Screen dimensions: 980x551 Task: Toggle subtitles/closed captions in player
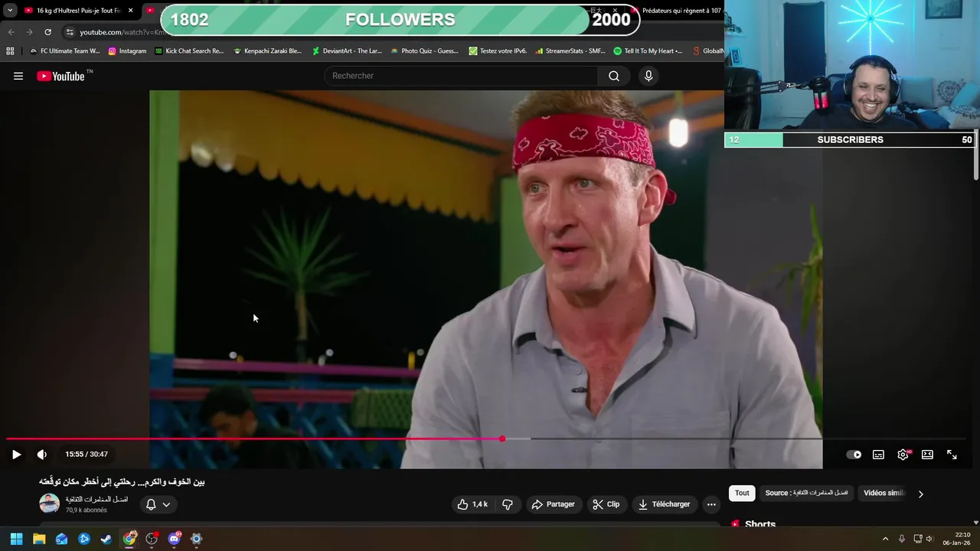point(878,455)
